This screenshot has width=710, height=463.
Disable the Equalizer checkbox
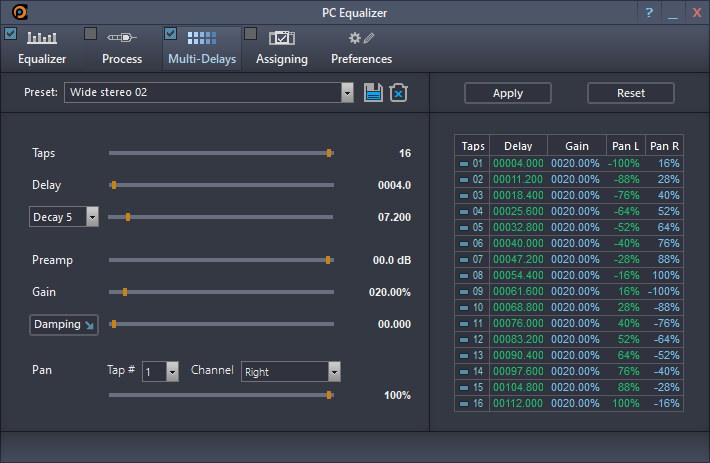10,33
